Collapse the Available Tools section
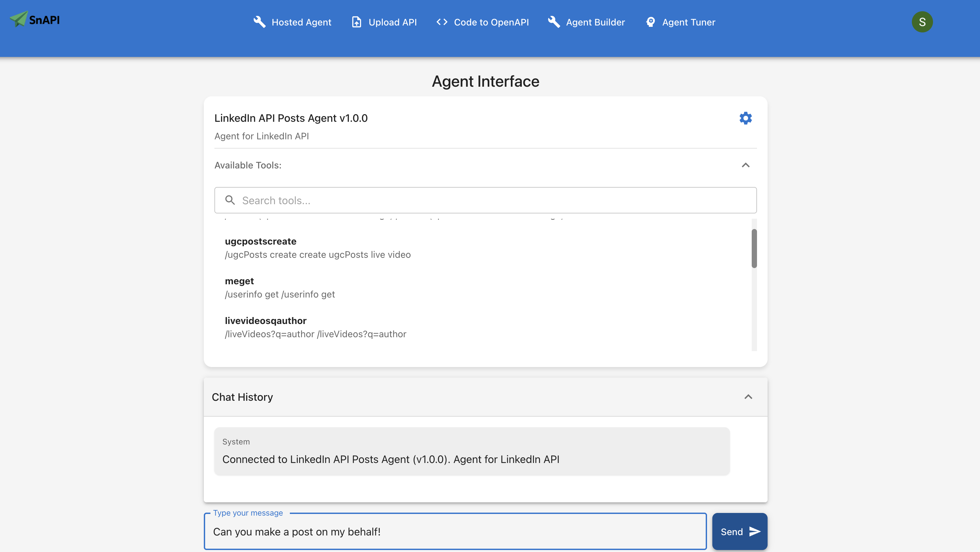 [x=745, y=165]
